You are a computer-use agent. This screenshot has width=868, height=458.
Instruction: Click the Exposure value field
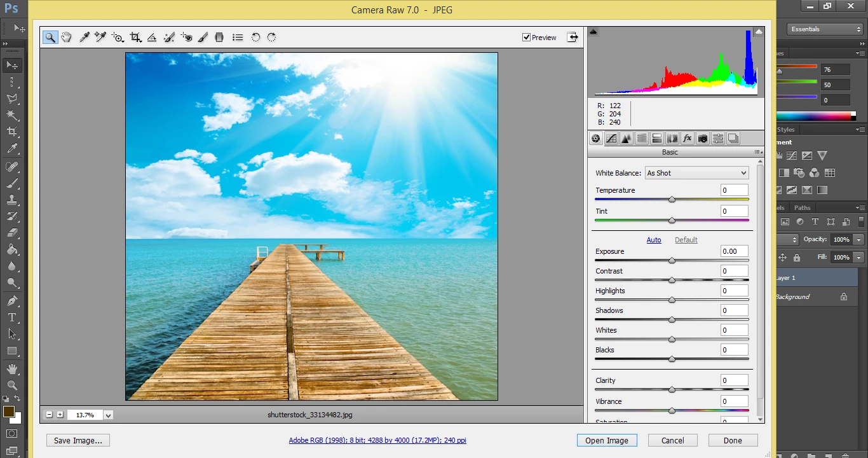pyautogui.click(x=735, y=251)
